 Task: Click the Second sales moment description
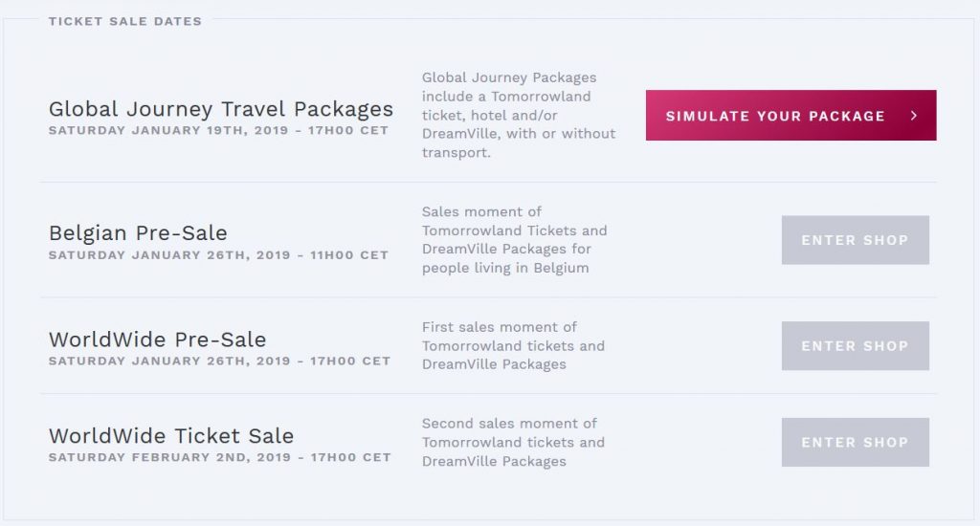point(513,442)
